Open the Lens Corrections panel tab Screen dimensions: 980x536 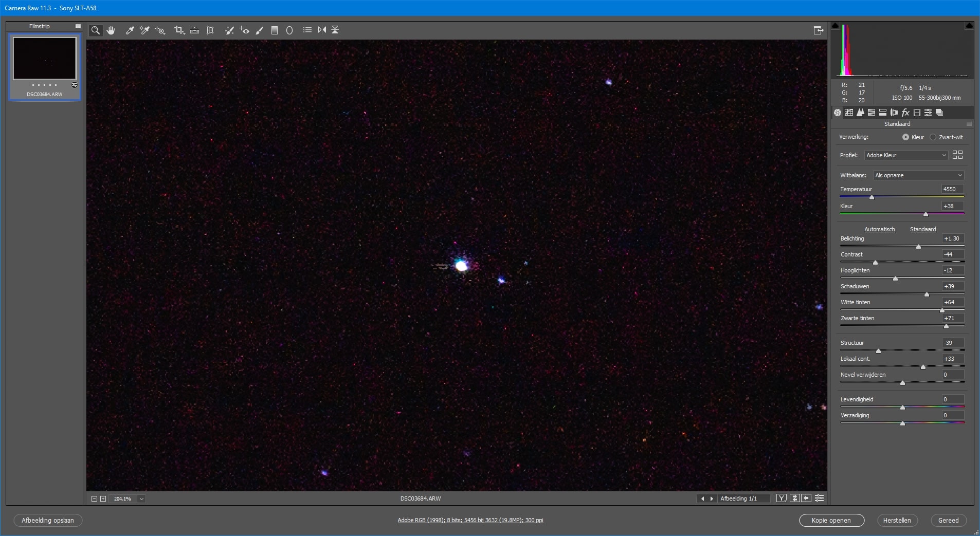tap(894, 113)
